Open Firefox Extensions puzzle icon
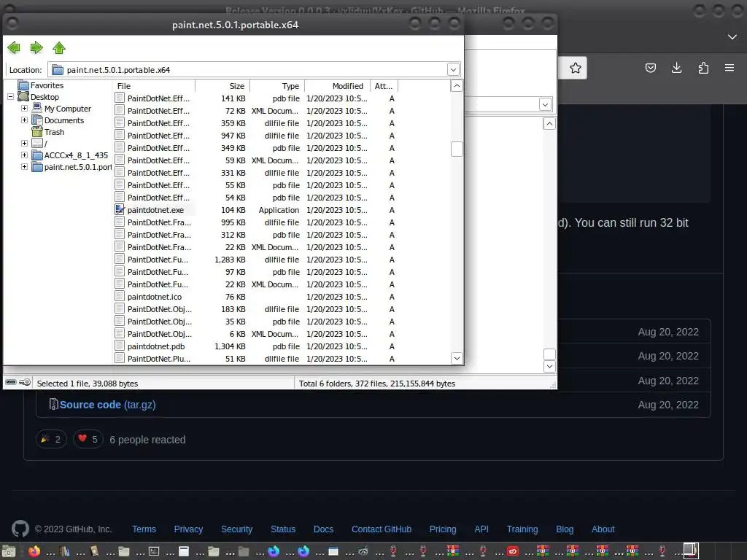This screenshot has height=560, width=747. [703, 68]
